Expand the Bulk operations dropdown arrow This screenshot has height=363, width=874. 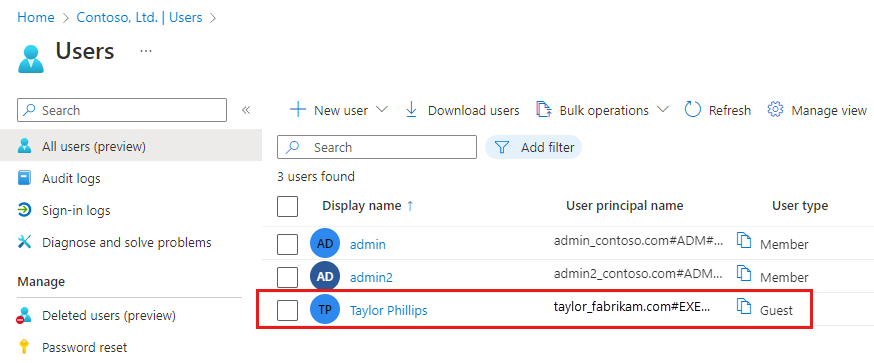click(x=663, y=110)
